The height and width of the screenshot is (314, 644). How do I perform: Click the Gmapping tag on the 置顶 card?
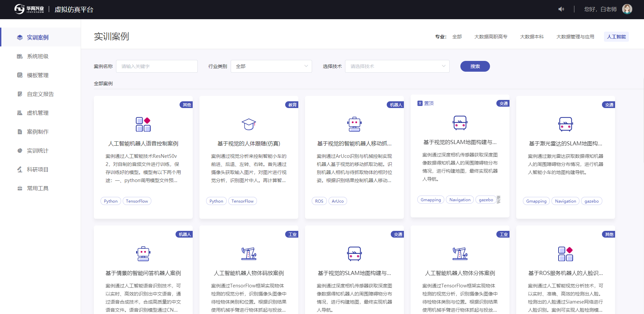point(431,200)
